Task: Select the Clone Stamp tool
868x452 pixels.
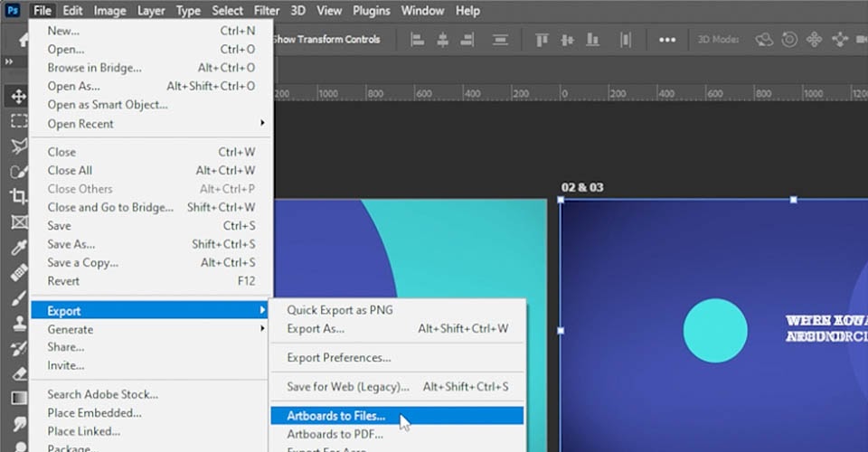Action: pyautogui.click(x=19, y=324)
